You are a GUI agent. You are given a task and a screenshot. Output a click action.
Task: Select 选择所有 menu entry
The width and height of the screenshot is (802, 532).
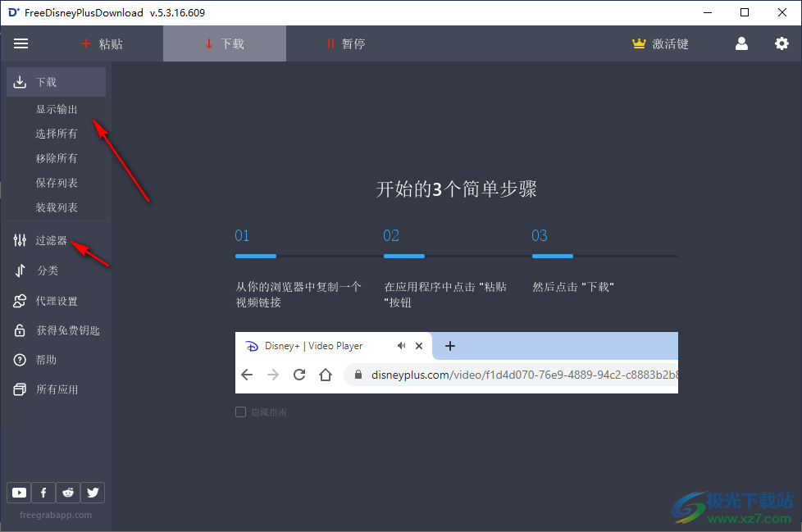click(x=57, y=134)
